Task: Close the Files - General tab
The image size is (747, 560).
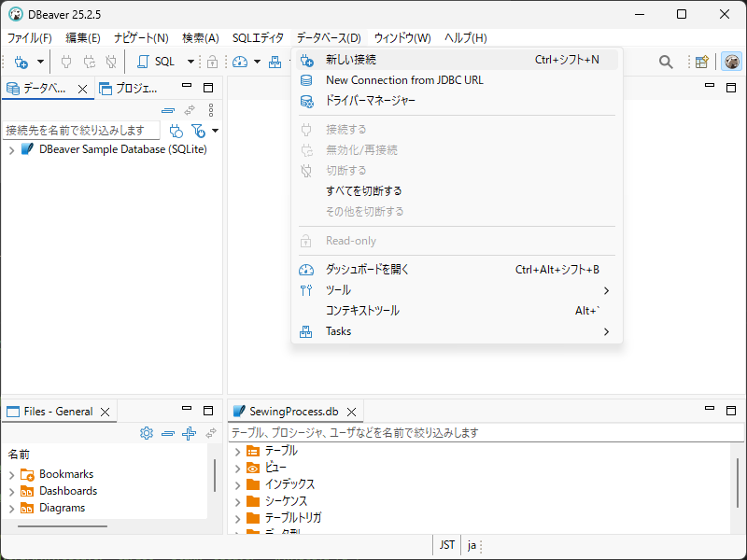Action: click(x=105, y=413)
